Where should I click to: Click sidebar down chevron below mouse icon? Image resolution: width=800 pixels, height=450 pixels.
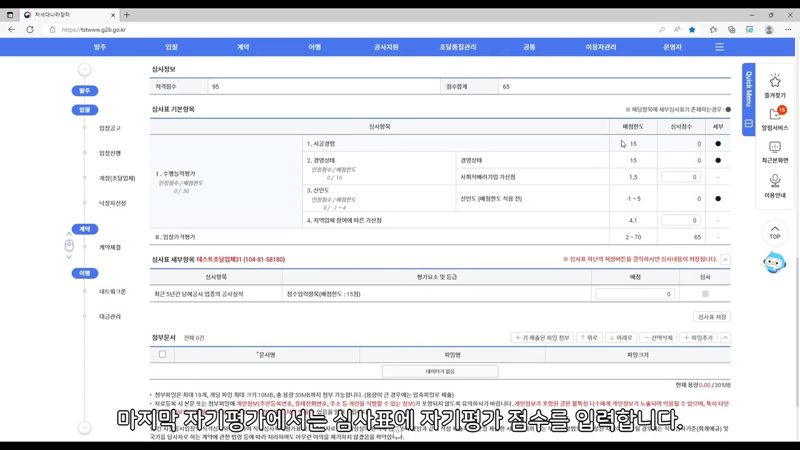69,257
